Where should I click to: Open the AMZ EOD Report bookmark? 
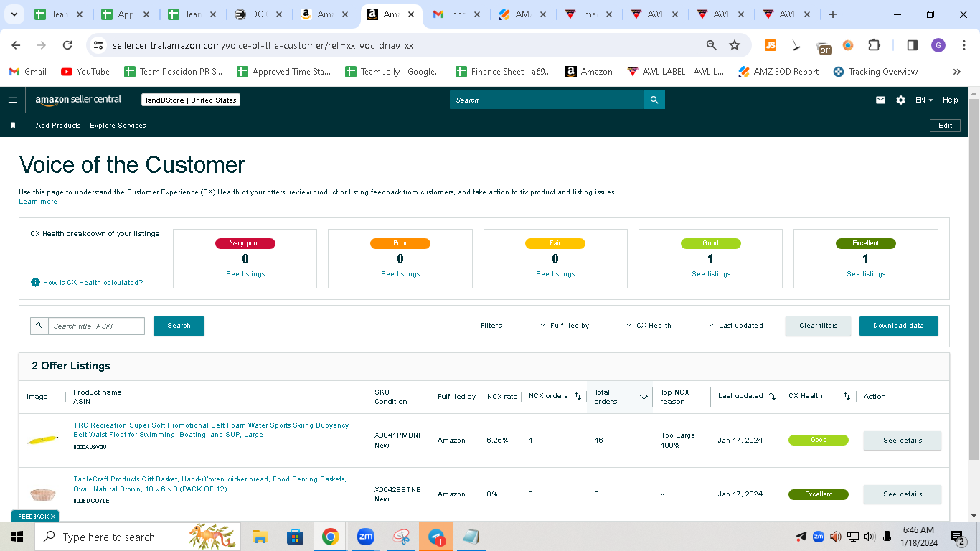click(x=778, y=72)
